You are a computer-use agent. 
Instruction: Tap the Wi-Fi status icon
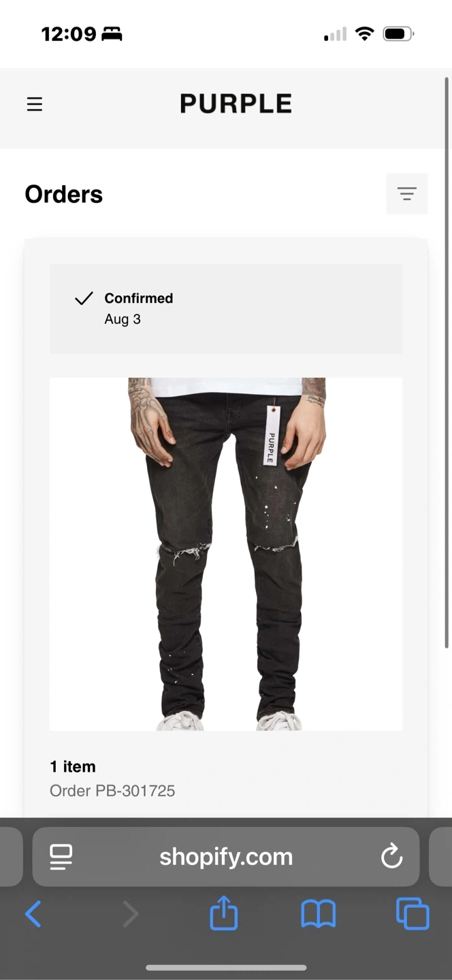coord(366,33)
